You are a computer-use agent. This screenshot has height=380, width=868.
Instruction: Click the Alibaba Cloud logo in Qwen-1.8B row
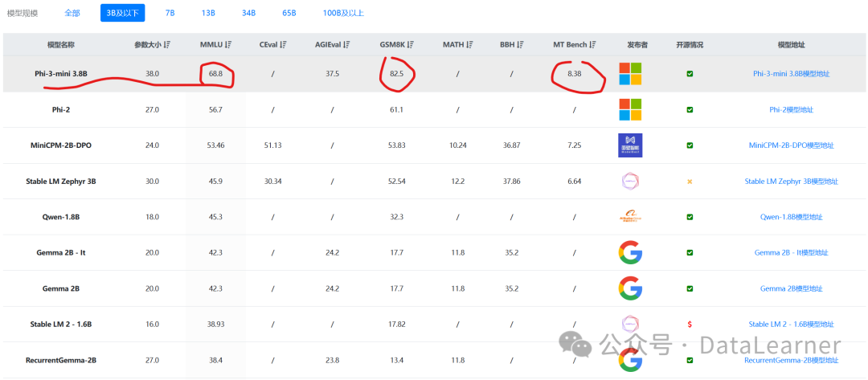point(630,217)
